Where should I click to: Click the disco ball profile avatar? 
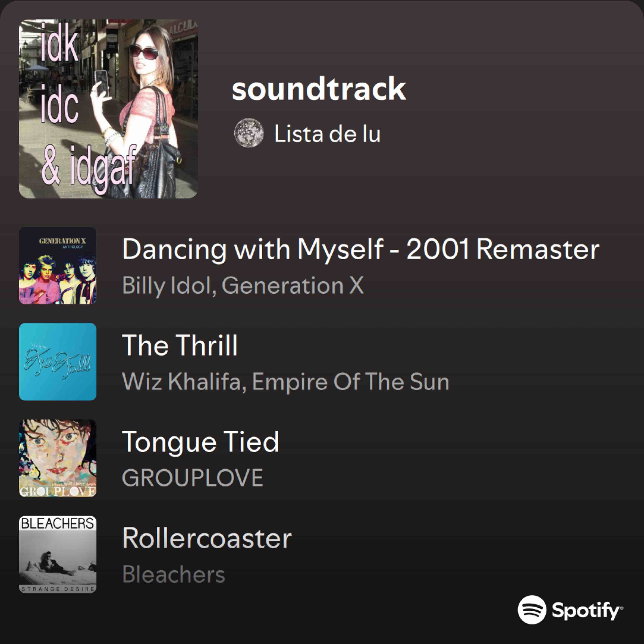pos(249,133)
